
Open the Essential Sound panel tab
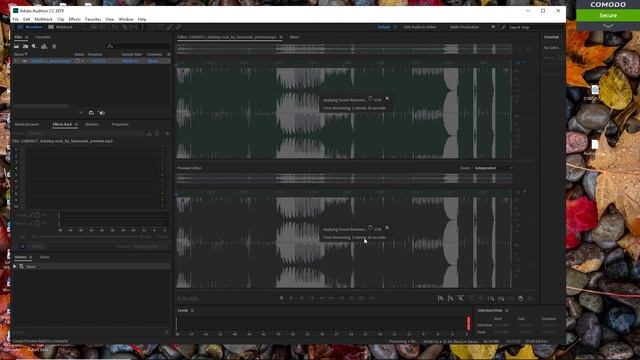(551, 37)
